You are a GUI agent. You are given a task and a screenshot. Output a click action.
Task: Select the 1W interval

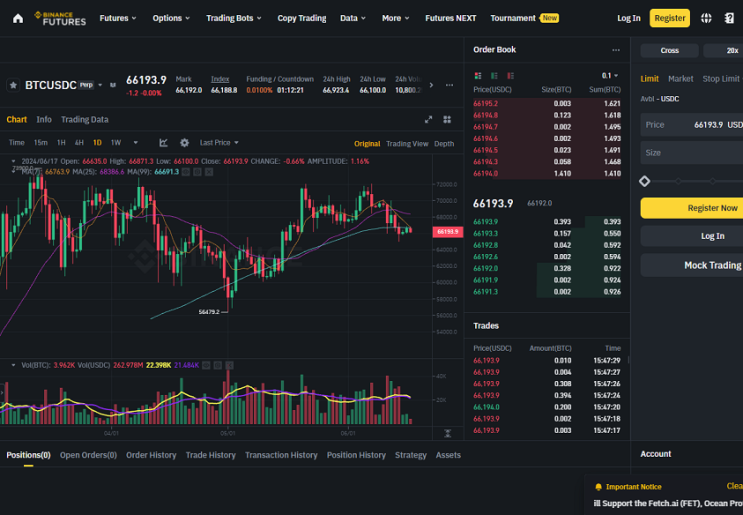click(116, 143)
